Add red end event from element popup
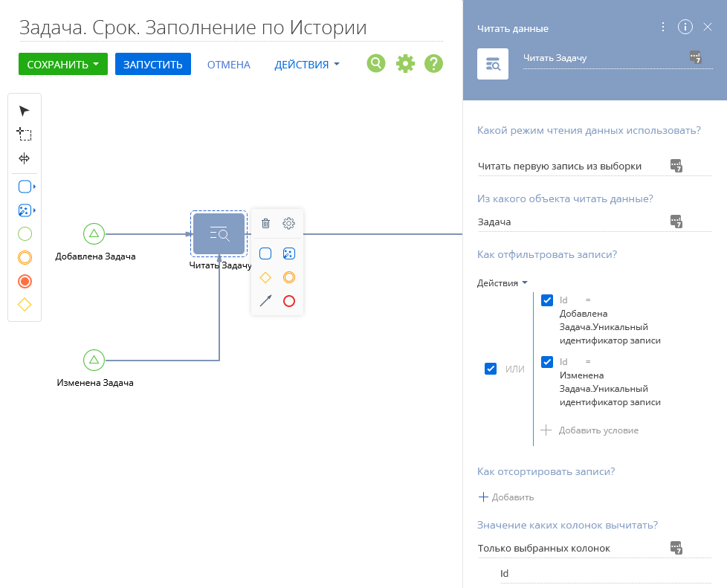The width and height of the screenshot is (727, 588). (289, 301)
